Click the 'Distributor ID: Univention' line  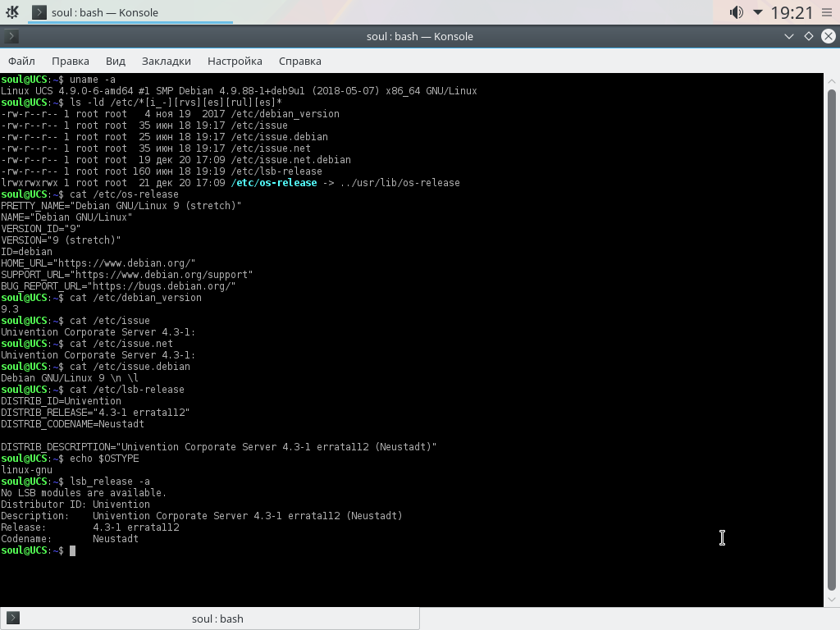click(x=75, y=504)
